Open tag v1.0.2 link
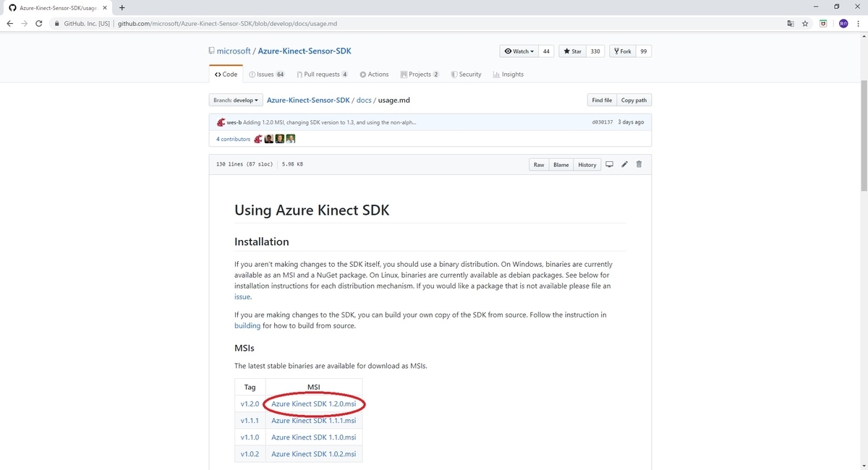Viewport: 868px width, 470px height. (250, 453)
